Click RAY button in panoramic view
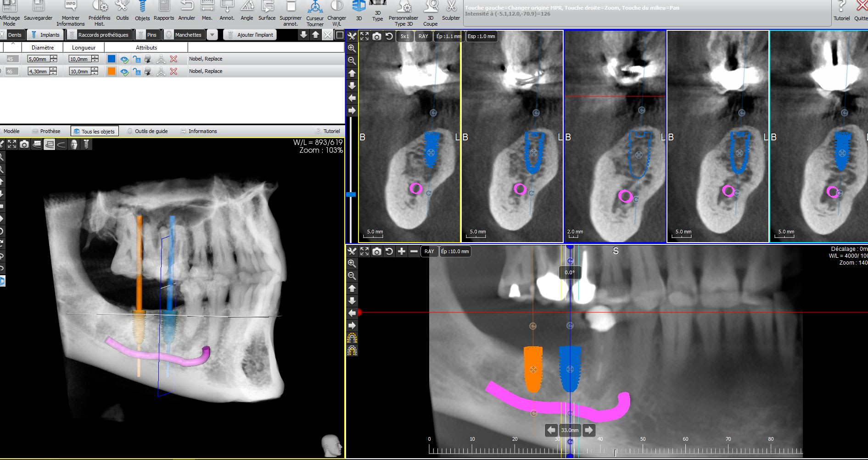This screenshot has width=868, height=460. 429,251
